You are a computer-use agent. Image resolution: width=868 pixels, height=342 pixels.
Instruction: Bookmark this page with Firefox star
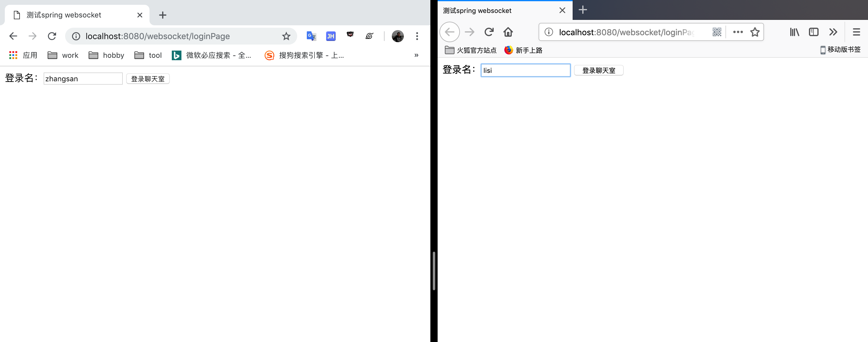[x=755, y=32]
